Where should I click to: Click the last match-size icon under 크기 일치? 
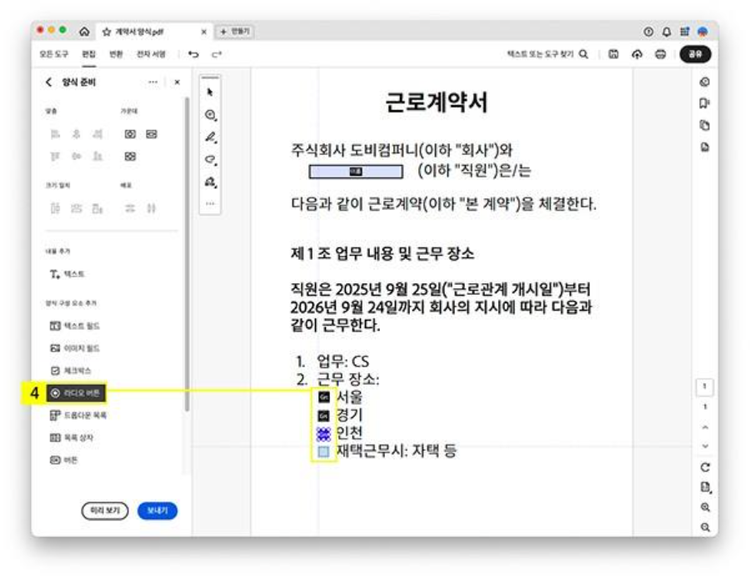coord(98,208)
